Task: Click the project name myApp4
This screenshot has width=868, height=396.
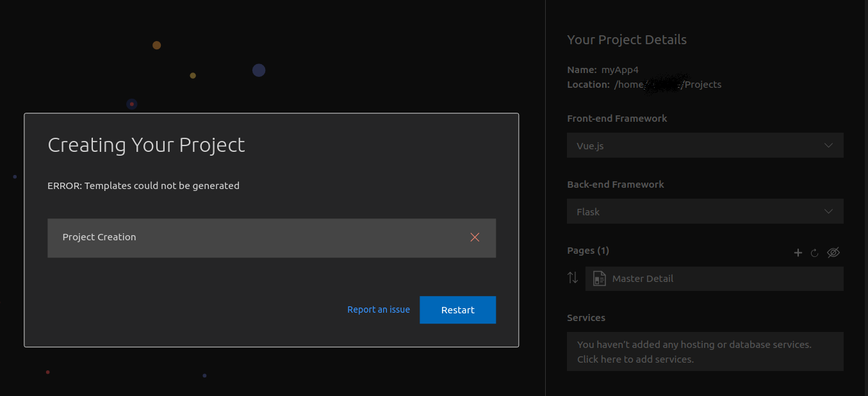Action: [619, 70]
